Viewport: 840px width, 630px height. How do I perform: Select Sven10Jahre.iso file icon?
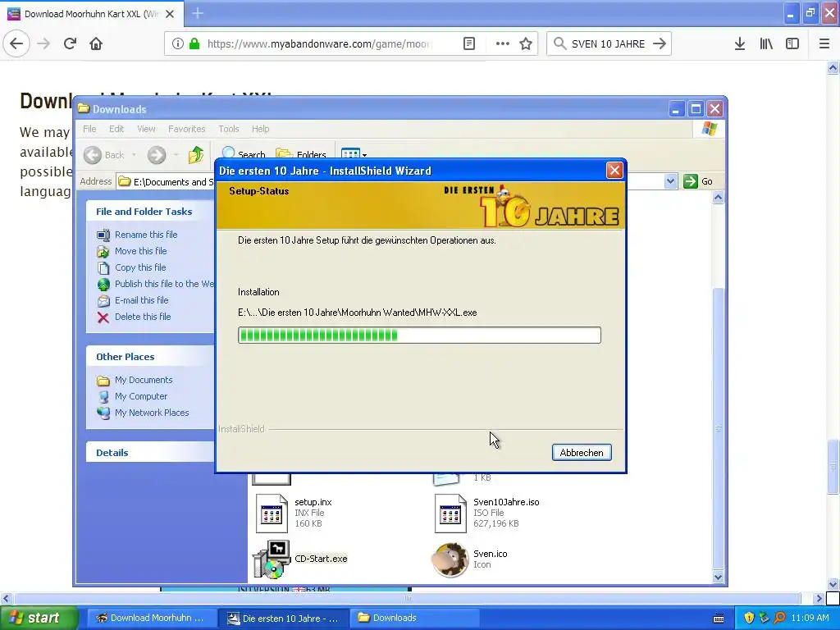pyautogui.click(x=450, y=514)
